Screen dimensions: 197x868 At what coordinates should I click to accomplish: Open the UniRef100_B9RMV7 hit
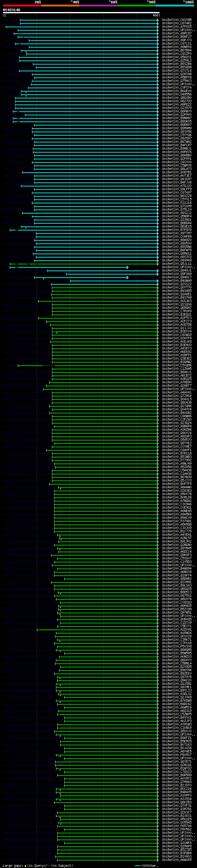tap(177, 125)
